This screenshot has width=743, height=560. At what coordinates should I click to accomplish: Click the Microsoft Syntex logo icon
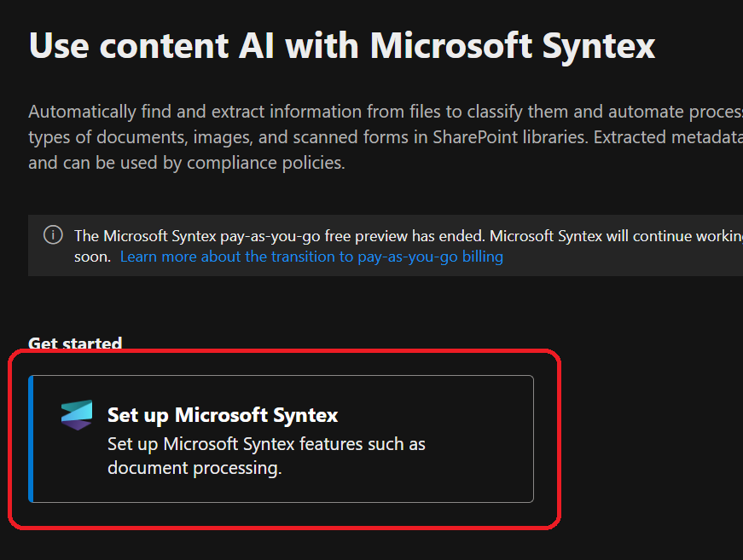76,415
